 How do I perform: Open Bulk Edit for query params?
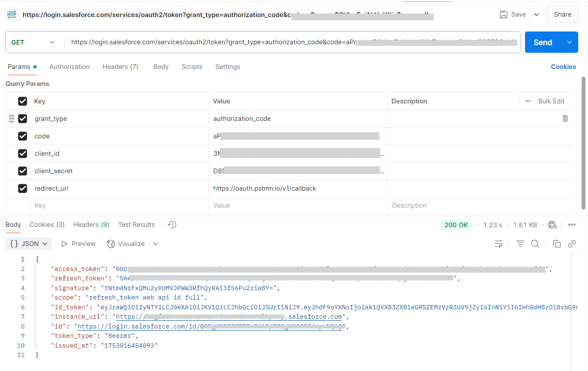point(551,101)
